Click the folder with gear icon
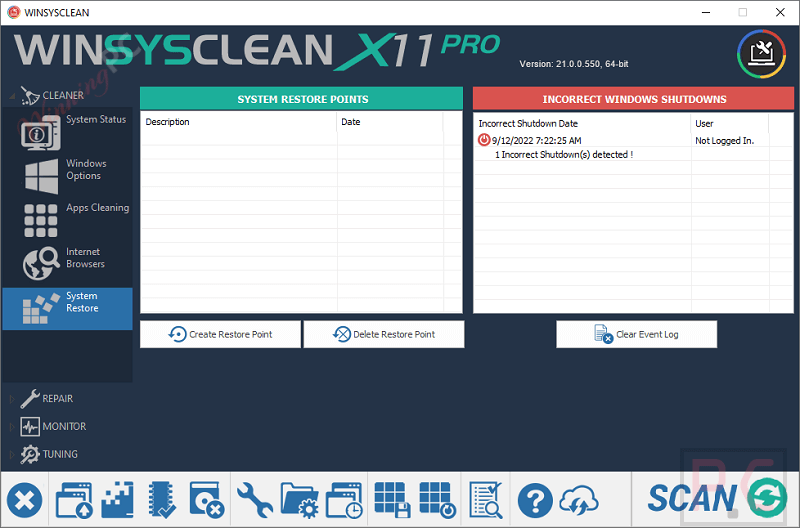800x528 pixels. point(299,500)
